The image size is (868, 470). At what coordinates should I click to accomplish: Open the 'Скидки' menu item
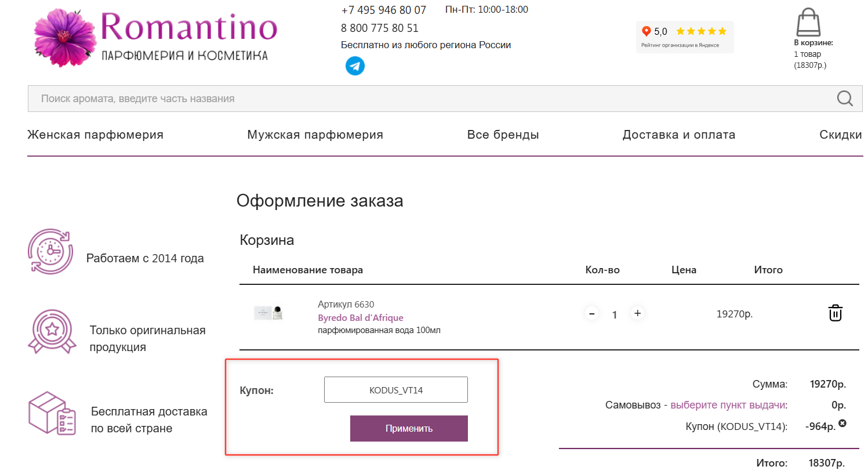[840, 134]
